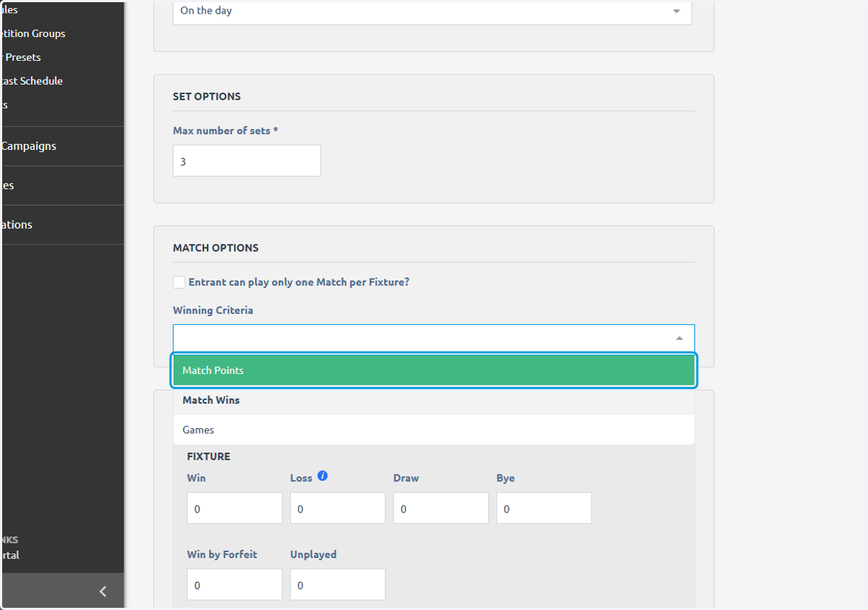This screenshot has width=868, height=610.
Task: Click the Bye points field
Action: [x=544, y=508]
